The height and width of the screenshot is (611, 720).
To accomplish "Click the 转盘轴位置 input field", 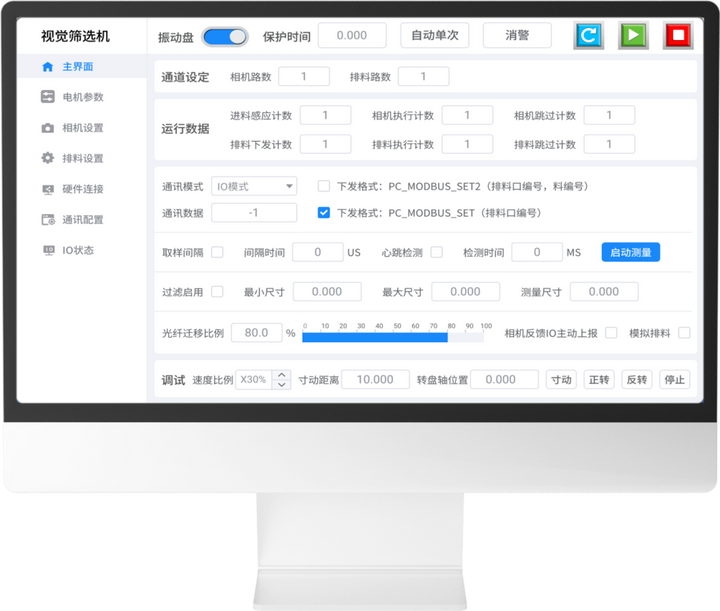I will tap(504, 380).
